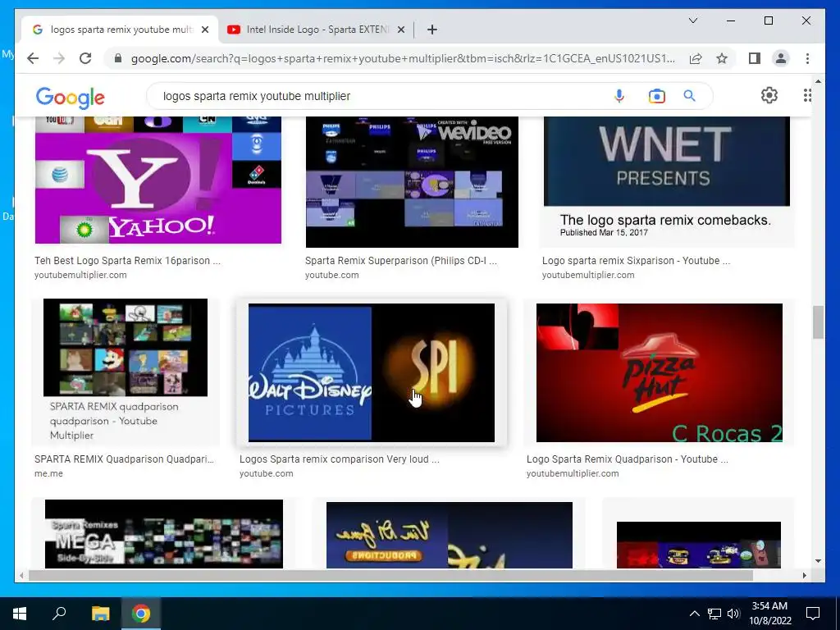Go back to the previous page
Viewport: 840px width, 630px height.
[x=33, y=58]
